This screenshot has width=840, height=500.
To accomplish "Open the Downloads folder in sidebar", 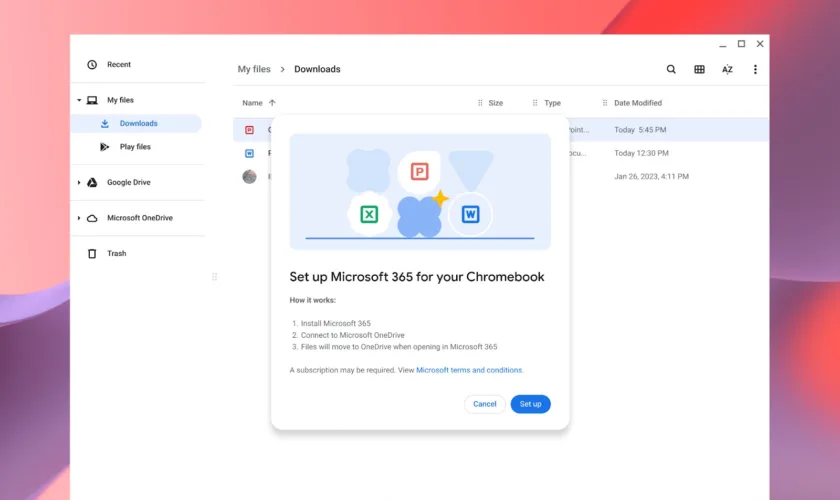I will click(136, 123).
